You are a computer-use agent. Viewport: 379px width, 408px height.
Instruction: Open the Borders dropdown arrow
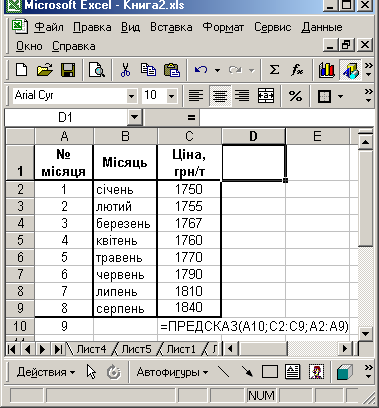(x=340, y=97)
